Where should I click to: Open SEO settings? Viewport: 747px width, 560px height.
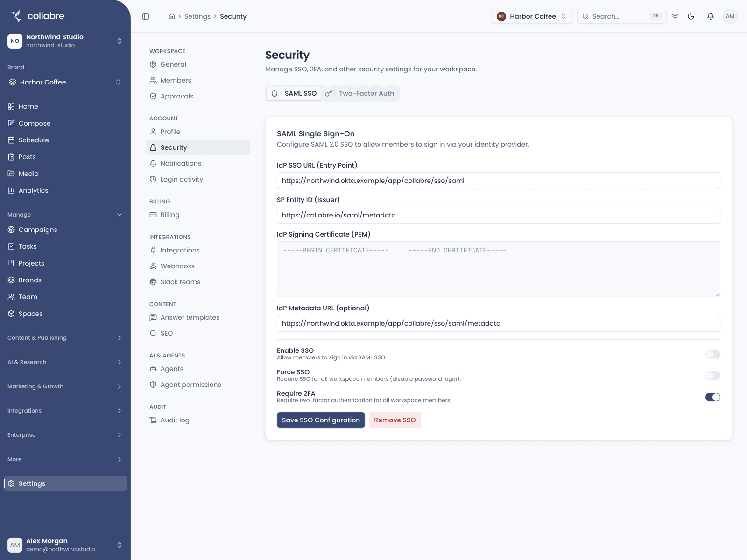pyautogui.click(x=198, y=333)
